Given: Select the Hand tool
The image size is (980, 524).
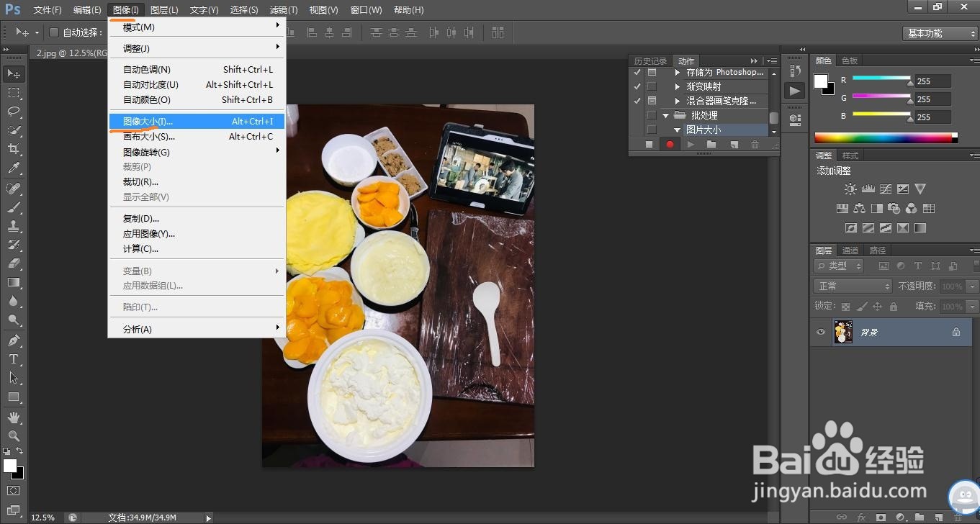Looking at the screenshot, I should [14, 417].
